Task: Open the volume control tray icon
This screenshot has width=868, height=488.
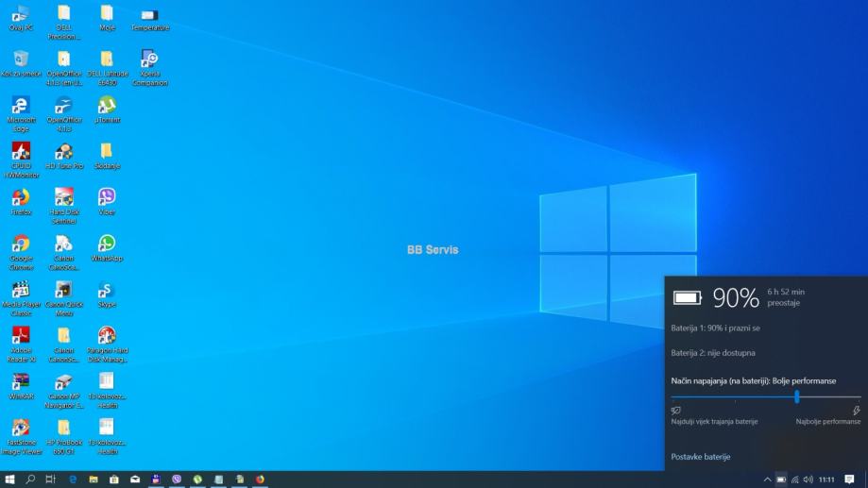Action: coord(808,480)
